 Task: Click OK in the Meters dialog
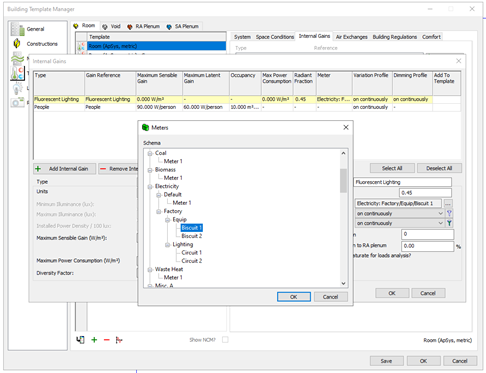[x=294, y=297]
